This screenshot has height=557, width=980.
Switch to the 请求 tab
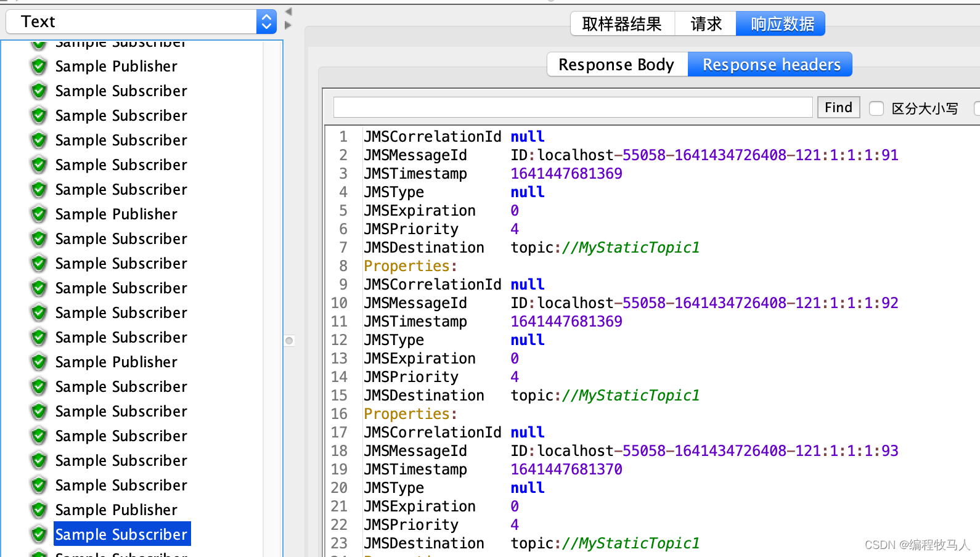click(x=706, y=24)
